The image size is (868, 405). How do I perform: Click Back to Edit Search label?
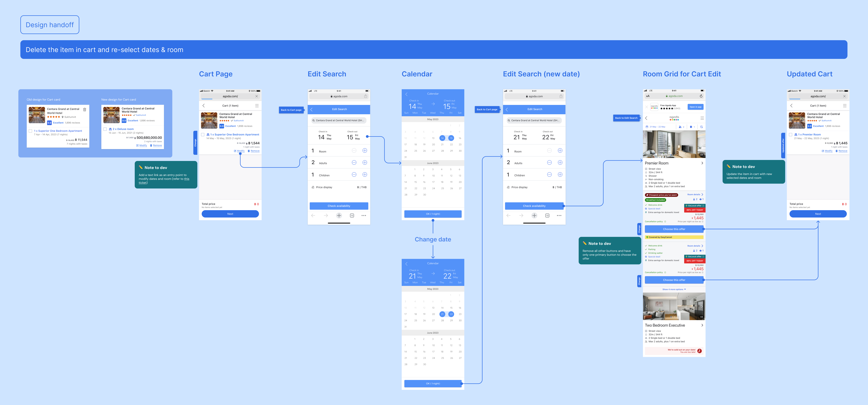626,118
